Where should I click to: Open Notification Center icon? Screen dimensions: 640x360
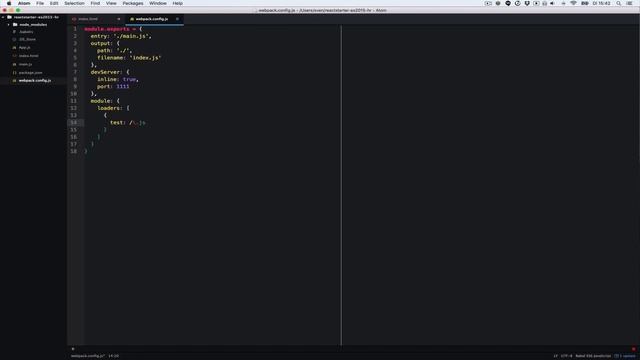click(x=629, y=3)
